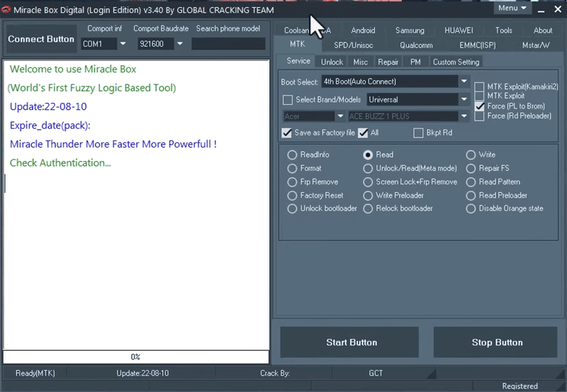Uncheck the All checkbox
The width and height of the screenshot is (567, 392).
tap(363, 133)
